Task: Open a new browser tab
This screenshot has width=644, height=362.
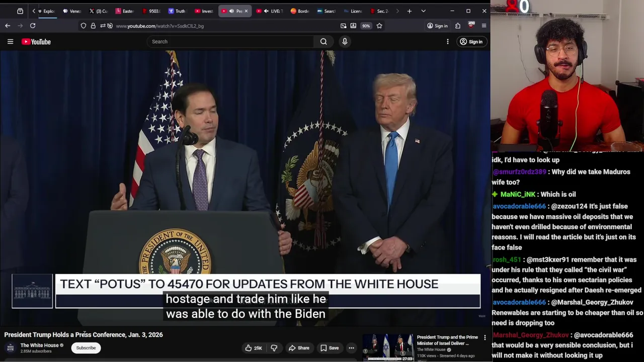Action: (410, 11)
